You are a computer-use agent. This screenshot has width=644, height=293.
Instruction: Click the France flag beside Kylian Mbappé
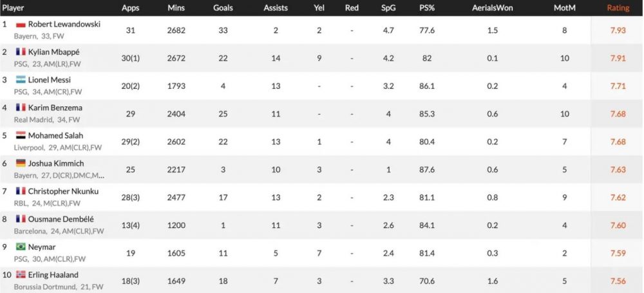(x=21, y=52)
